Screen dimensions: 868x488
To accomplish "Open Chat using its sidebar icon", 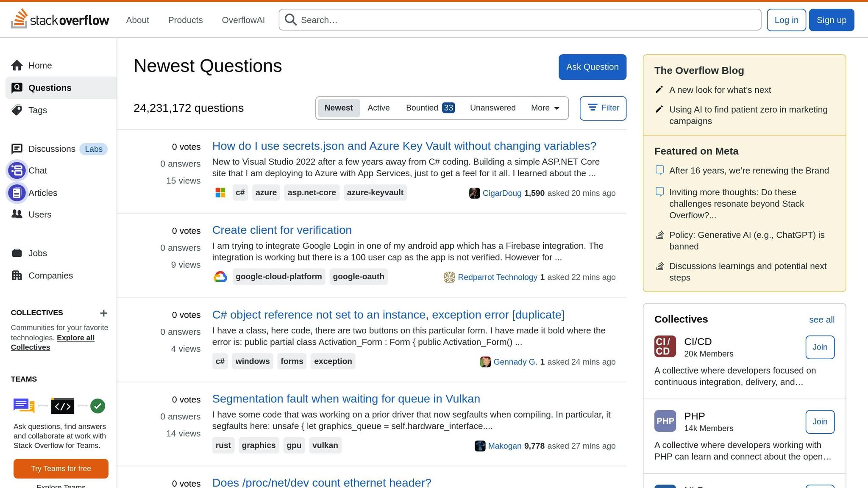I will coord(17,170).
